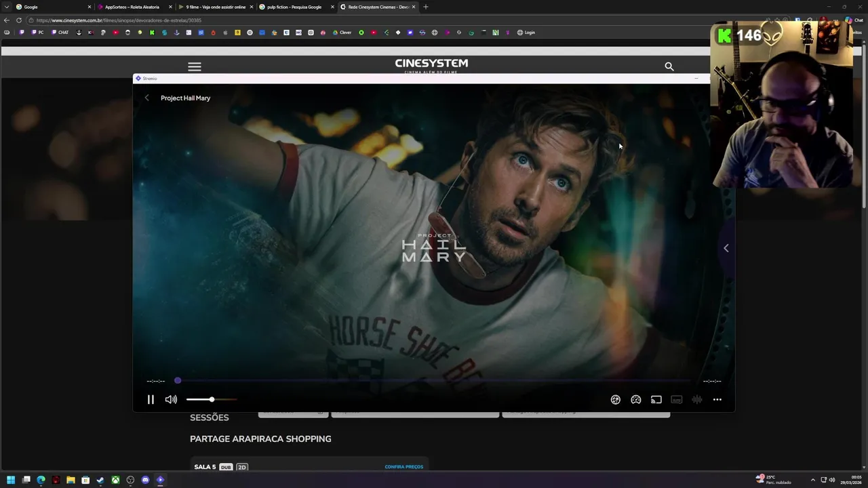
Task: Open the weather widget showing 23°C
Action: click(x=773, y=480)
